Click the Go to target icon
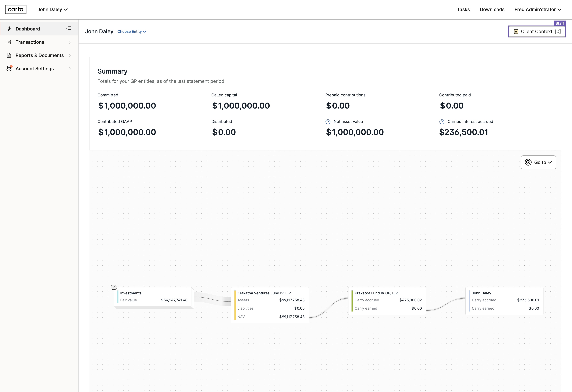Image resolution: width=572 pixels, height=392 pixels. [528, 162]
